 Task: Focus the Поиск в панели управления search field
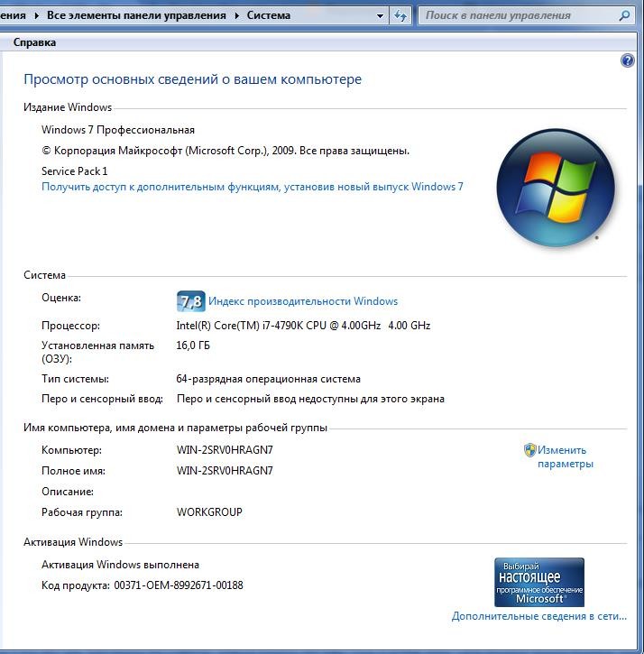(x=519, y=15)
